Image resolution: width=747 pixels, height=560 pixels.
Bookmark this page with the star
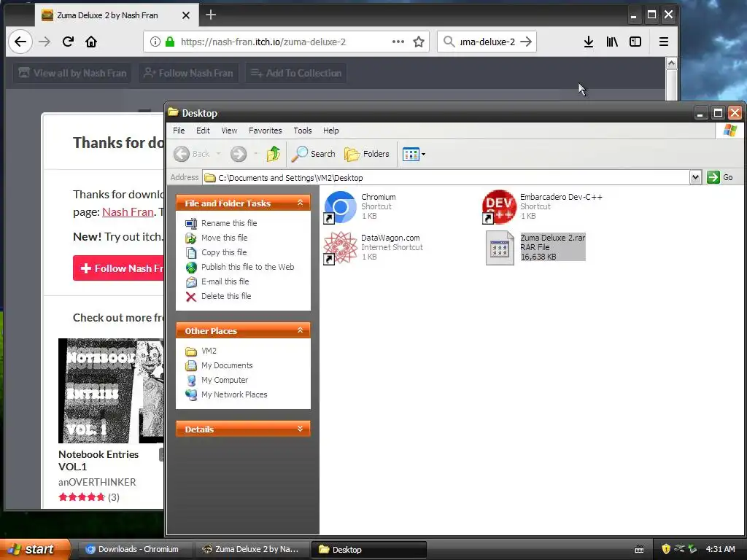[419, 42]
